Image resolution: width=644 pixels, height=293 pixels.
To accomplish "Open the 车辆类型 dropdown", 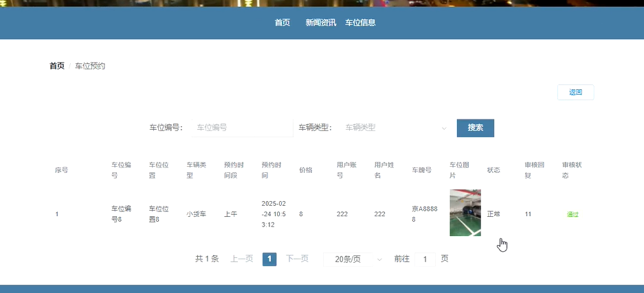I will [x=396, y=128].
